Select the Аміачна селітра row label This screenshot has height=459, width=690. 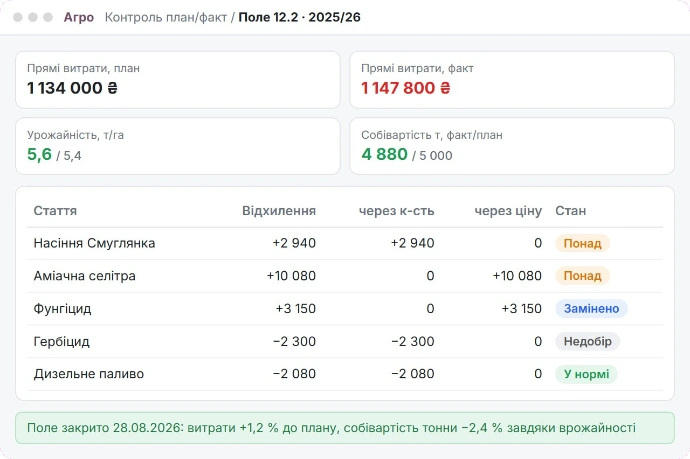[x=84, y=276]
